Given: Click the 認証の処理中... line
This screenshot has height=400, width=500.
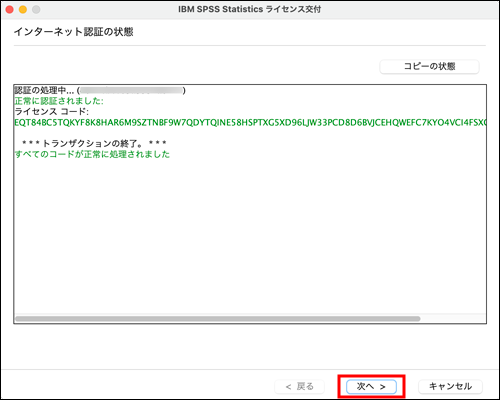Looking at the screenshot, I should (x=100, y=90).
